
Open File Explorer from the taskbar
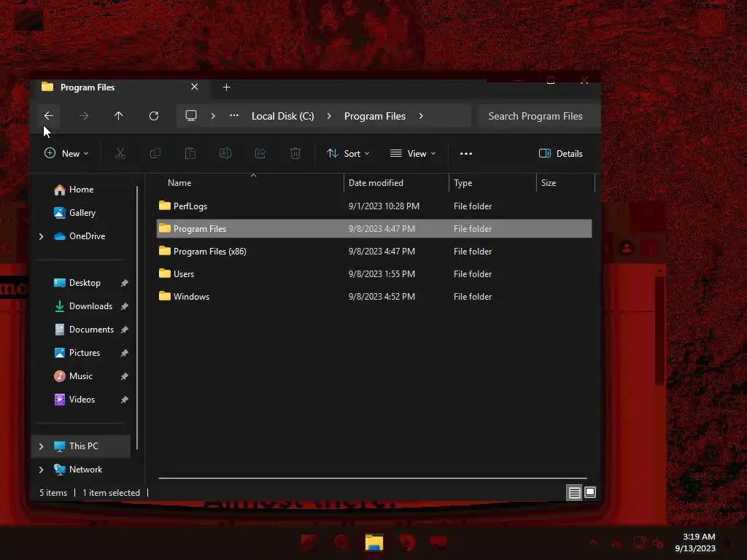pyautogui.click(x=374, y=542)
